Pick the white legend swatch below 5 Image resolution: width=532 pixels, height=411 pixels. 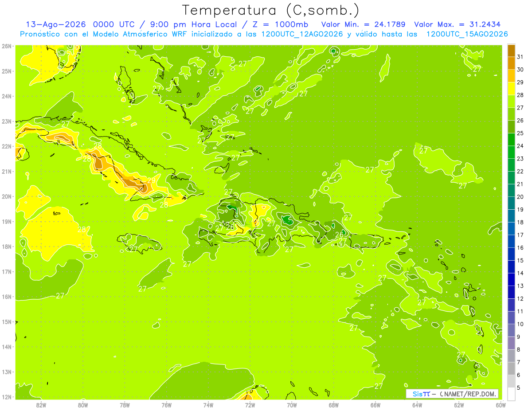point(511,394)
